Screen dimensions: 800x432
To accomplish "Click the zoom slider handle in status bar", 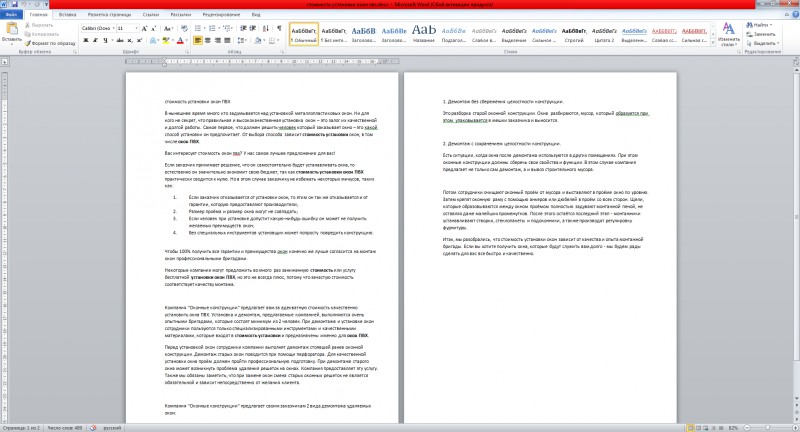I will pos(768,428).
